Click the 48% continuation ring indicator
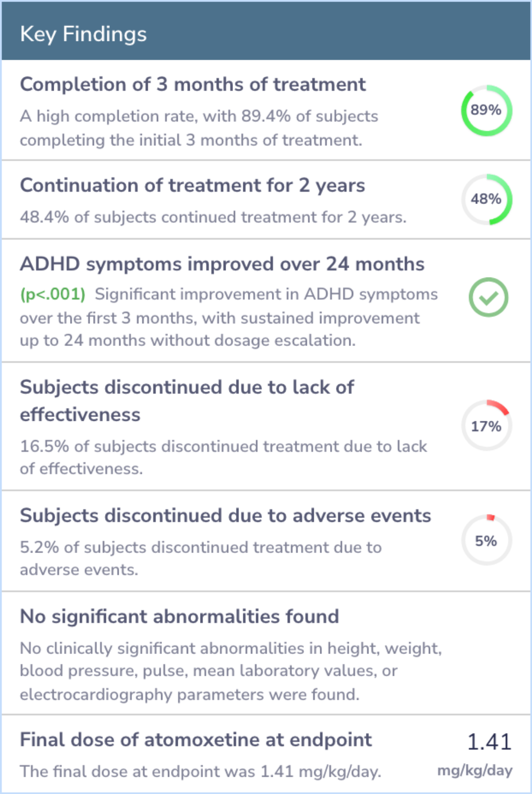532x794 pixels. [x=487, y=199]
